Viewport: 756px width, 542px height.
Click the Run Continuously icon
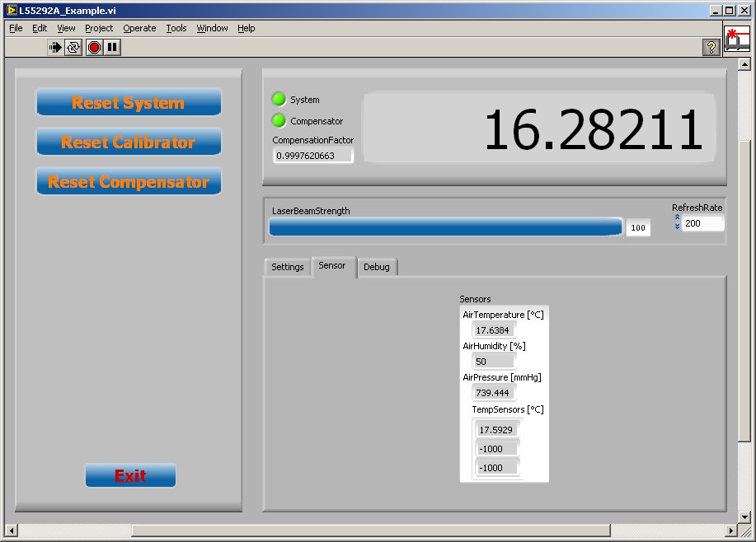point(72,47)
